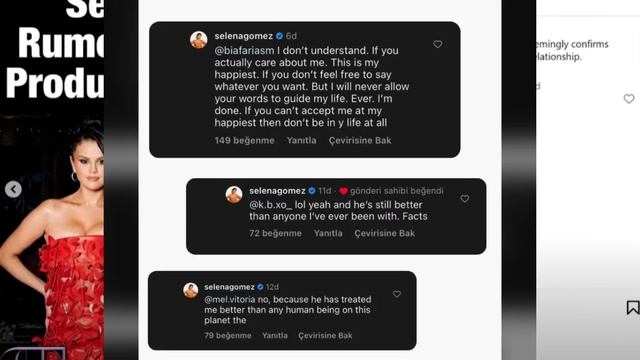Open the @biafariasm mention link
Image resolution: width=640 pixels, height=360 pixels.
tap(244, 51)
